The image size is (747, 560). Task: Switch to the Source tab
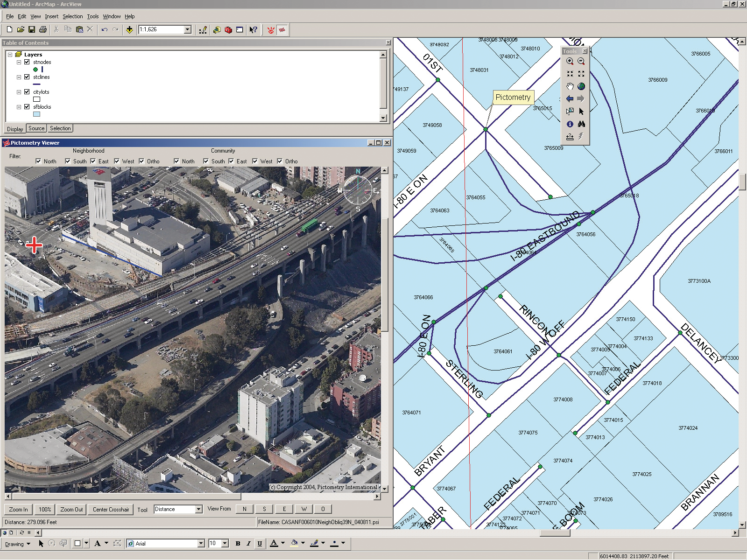pyautogui.click(x=36, y=128)
